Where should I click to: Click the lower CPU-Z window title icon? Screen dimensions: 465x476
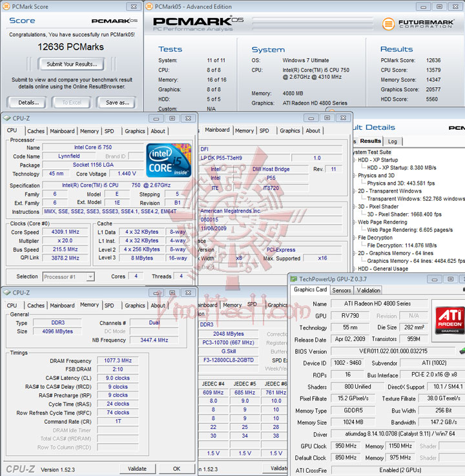pos(6,293)
